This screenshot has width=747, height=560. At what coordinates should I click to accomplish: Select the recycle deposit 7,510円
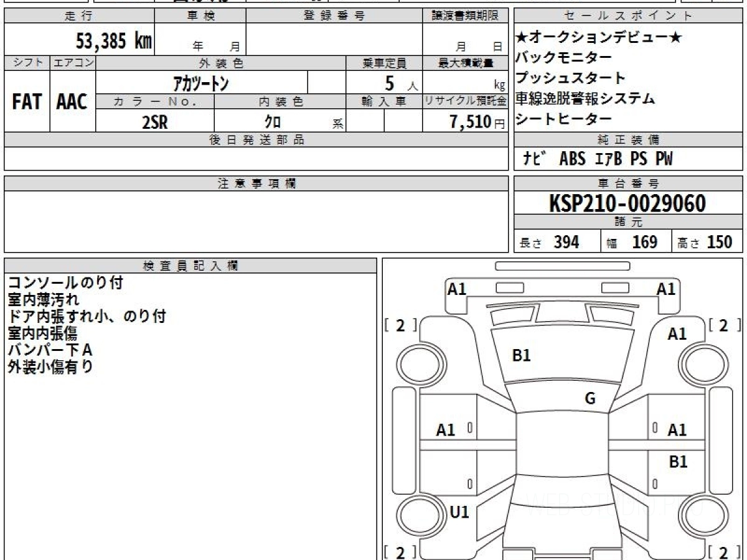477,122
